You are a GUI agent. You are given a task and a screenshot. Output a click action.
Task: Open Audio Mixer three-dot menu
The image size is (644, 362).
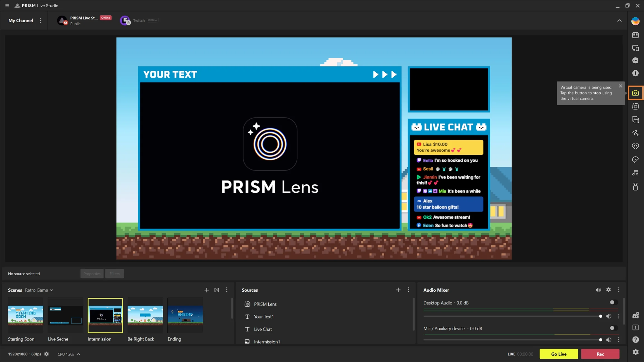point(619,290)
